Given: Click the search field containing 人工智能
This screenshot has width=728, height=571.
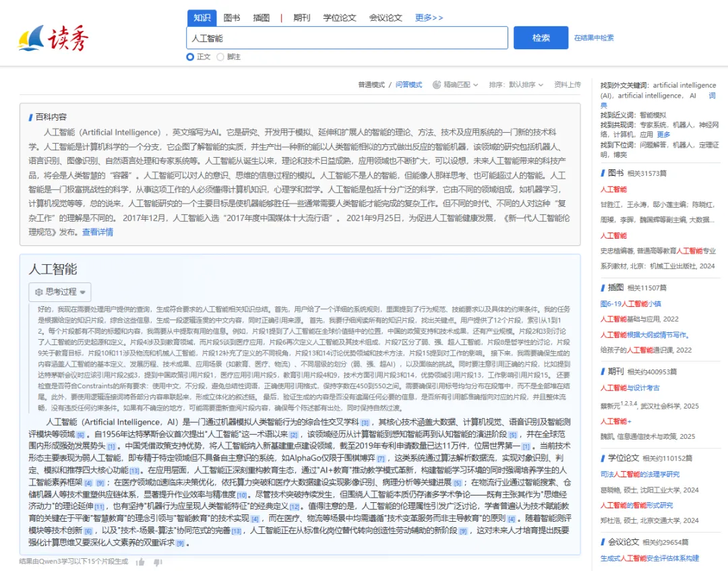Looking at the screenshot, I should click(346, 38).
